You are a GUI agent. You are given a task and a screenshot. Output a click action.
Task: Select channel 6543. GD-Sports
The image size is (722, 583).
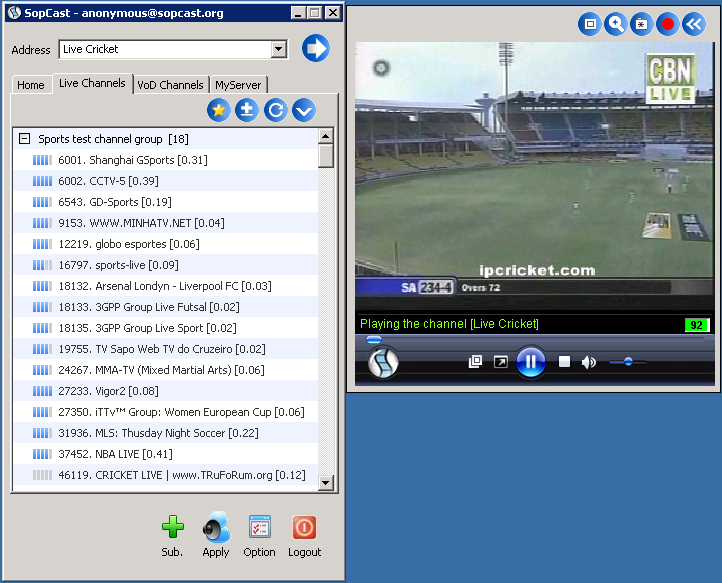pos(166,202)
